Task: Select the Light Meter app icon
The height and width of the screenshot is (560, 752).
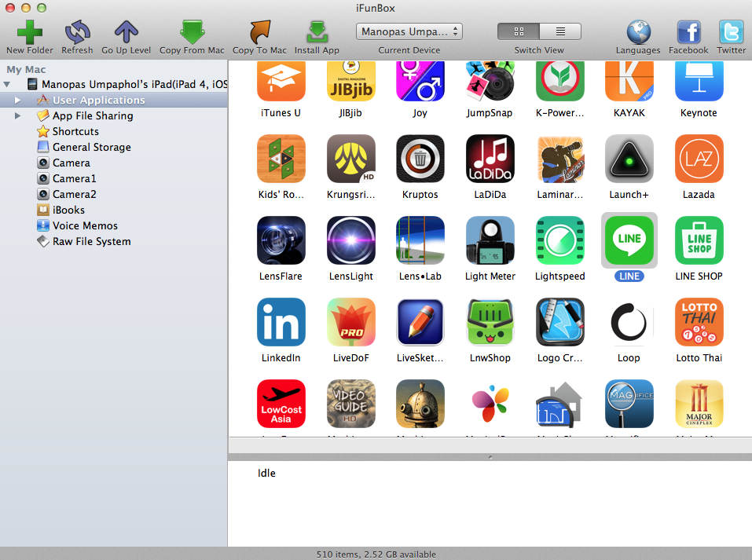Action: tap(490, 240)
